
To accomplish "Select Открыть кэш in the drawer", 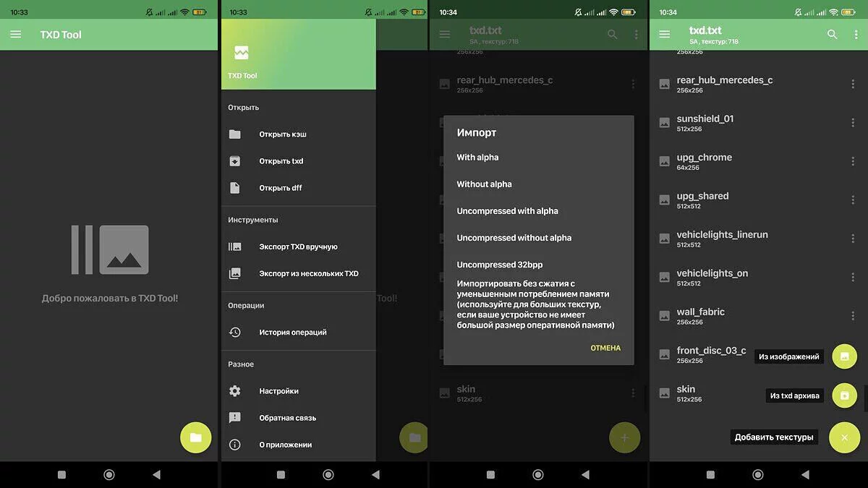I will [x=282, y=134].
